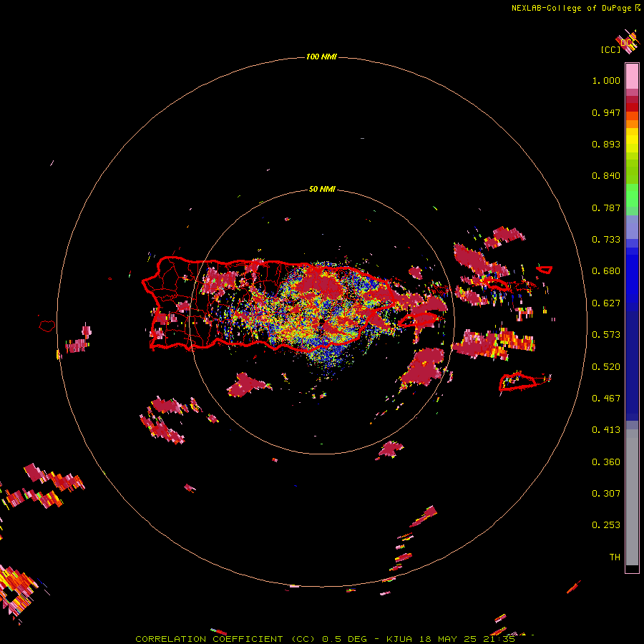
Task: Click the 18 MAY 25 date text
Action: pos(448,639)
